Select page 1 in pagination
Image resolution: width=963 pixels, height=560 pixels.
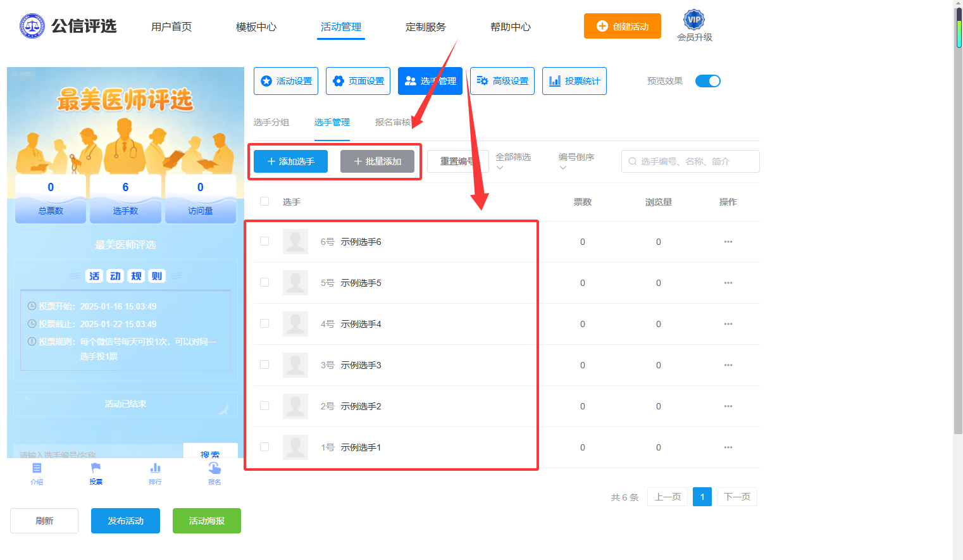pyautogui.click(x=702, y=497)
